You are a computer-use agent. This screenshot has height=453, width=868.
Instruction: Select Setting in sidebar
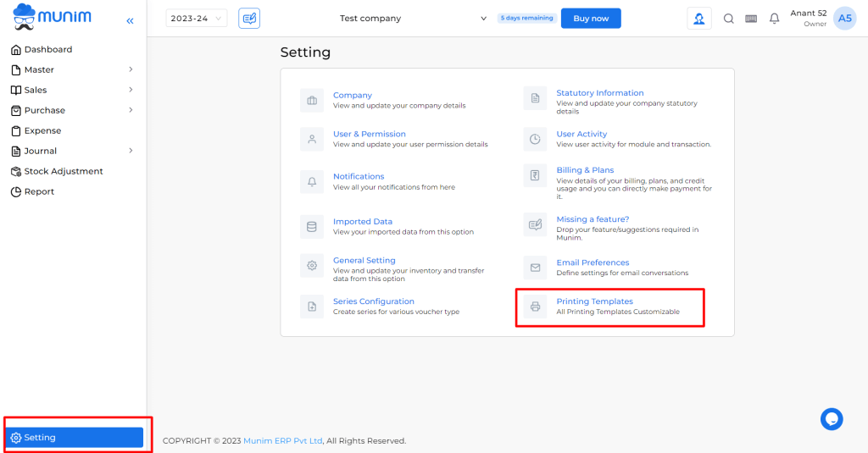click(75, 438)
